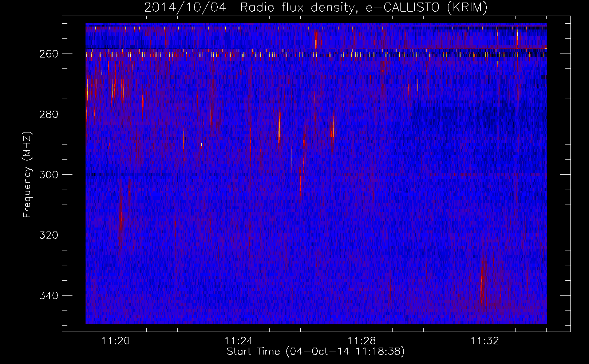This screenshot has height=364, width=589.
Task: Click the 260 frequency tick label
Action: [48, 54]
